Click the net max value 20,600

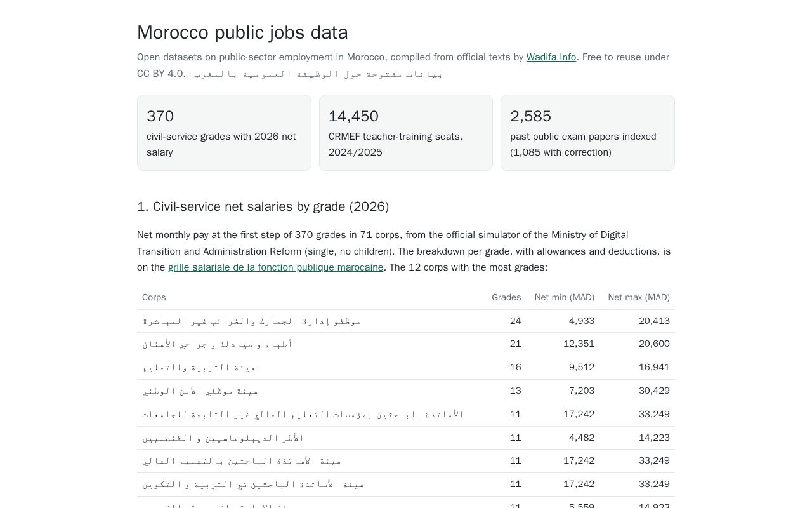click(654, 344)
